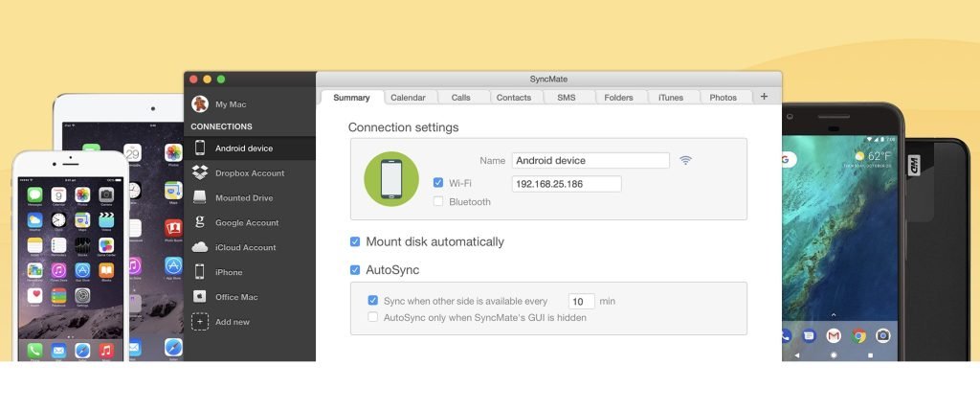
Task: Toggle the AutoSync checkbox
Action: coord(355,270)
